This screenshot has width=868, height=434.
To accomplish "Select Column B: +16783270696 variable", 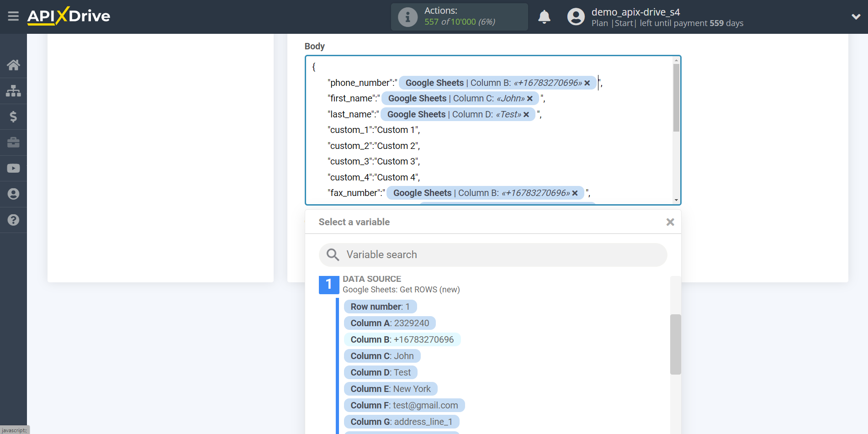I will click(x=402, y=339).
